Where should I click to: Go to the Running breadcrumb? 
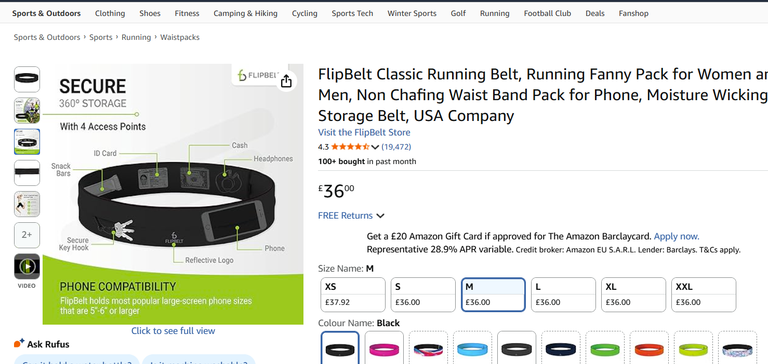click(136, 37)
